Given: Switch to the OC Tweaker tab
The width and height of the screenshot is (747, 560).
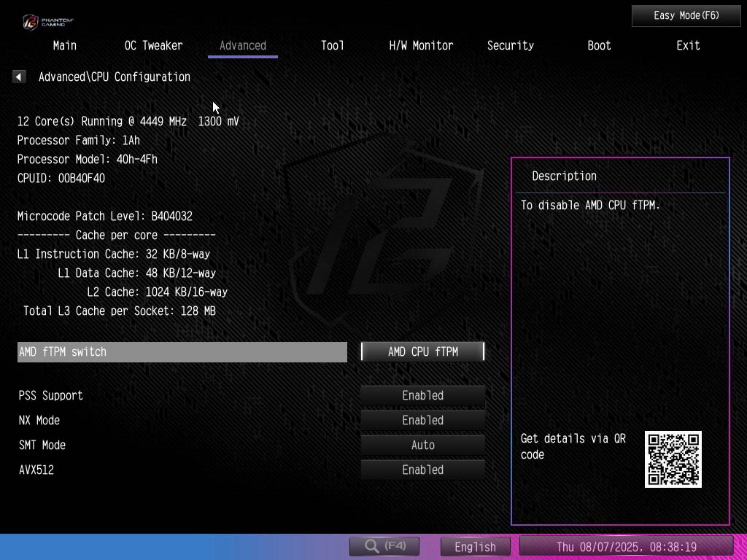Looking at the screenshot, I should (154, 45).
